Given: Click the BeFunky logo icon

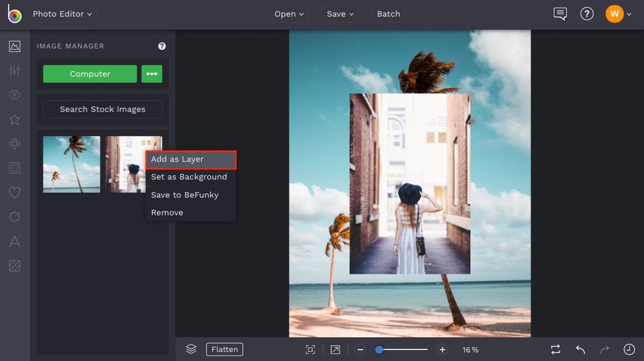Looking at the screenshot, I should click(14, 14).
